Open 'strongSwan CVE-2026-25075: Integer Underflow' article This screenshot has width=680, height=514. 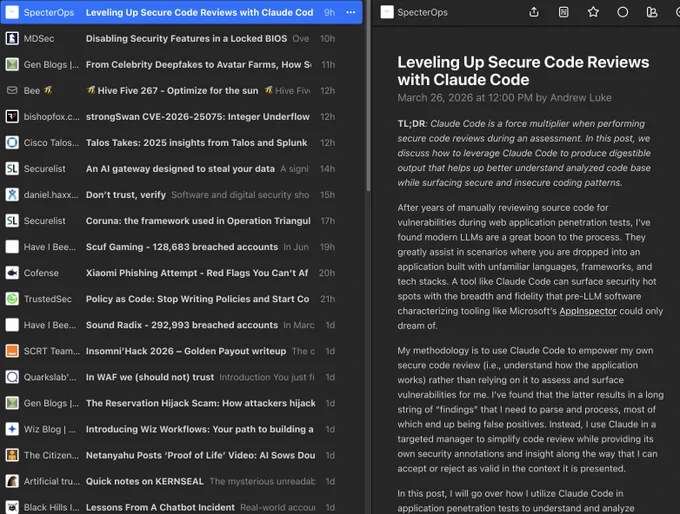click(x=197, y=116)
